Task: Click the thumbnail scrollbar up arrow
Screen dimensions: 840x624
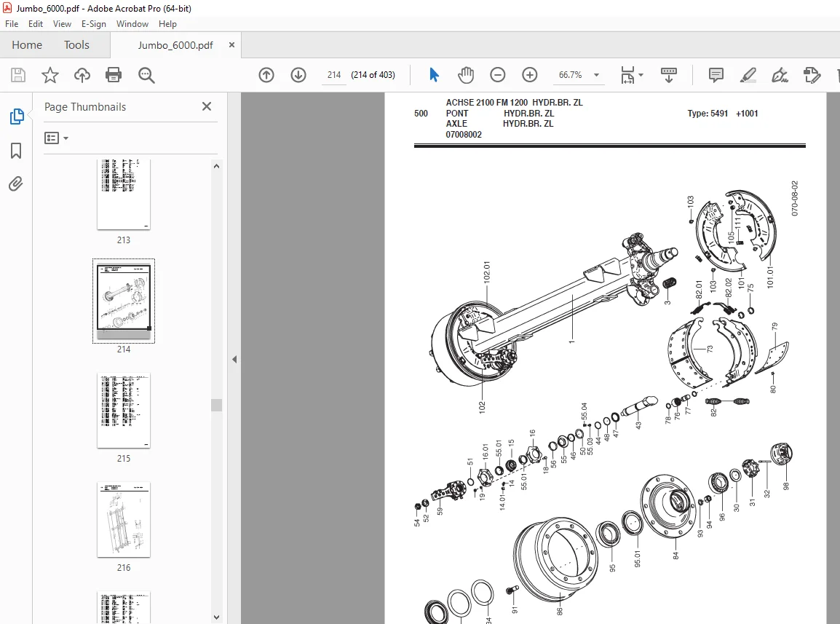Action: (216, 166)
